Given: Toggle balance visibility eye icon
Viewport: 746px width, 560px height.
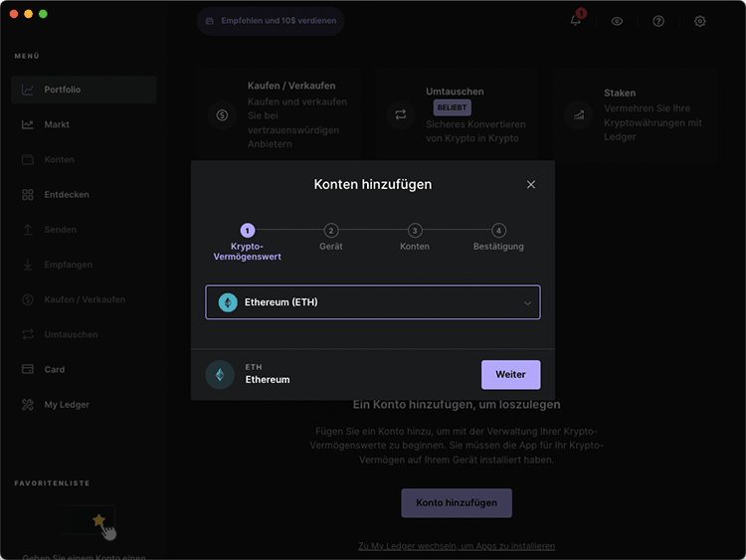Looking at the screenshot, I should click(x=617, y=22).
